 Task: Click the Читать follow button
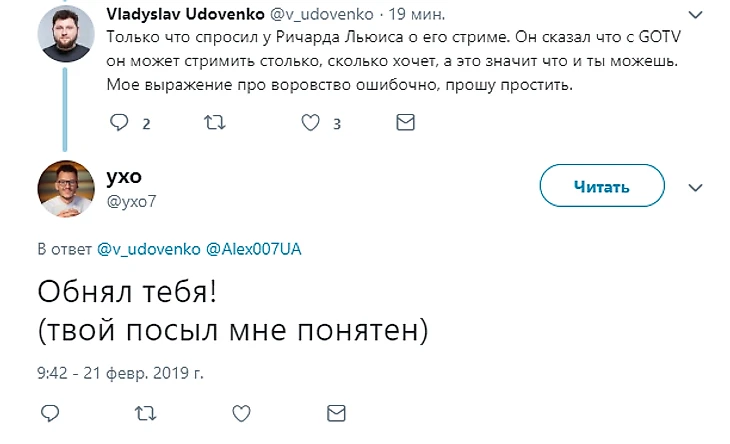click(601, 186)
